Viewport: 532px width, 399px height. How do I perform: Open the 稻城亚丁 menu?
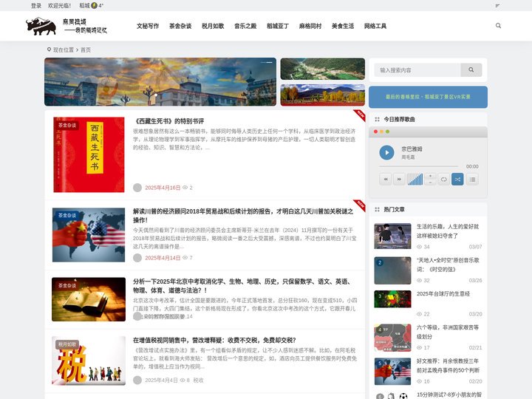coord(278,26)
